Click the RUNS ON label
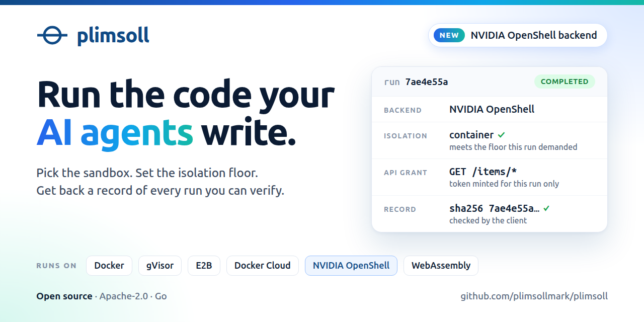The width and height of the screenshot is (644, 322). click(x=56, y=266)
